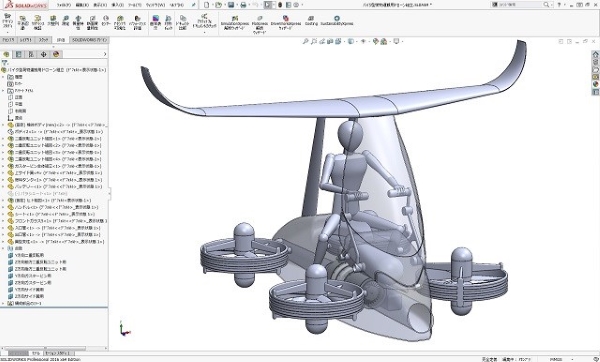Expand the アノート アイテム folder in tree
The image size is (600, 362).
tap(3, 91)
